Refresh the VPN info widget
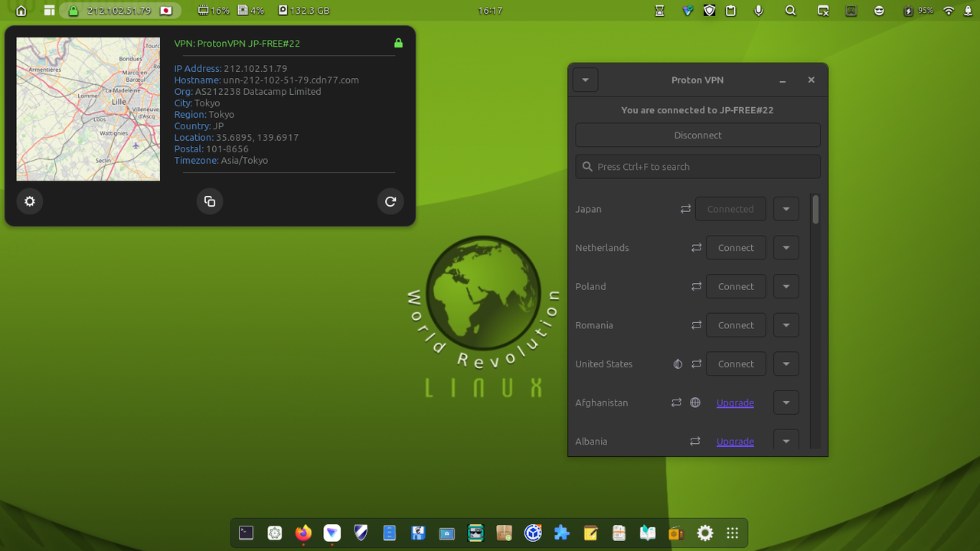 (390, 201)
